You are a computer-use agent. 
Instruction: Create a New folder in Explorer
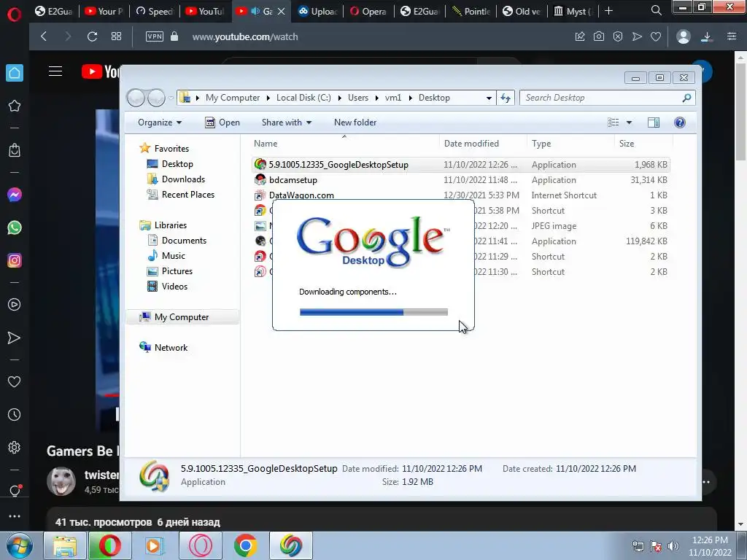[x=355, y=122]
